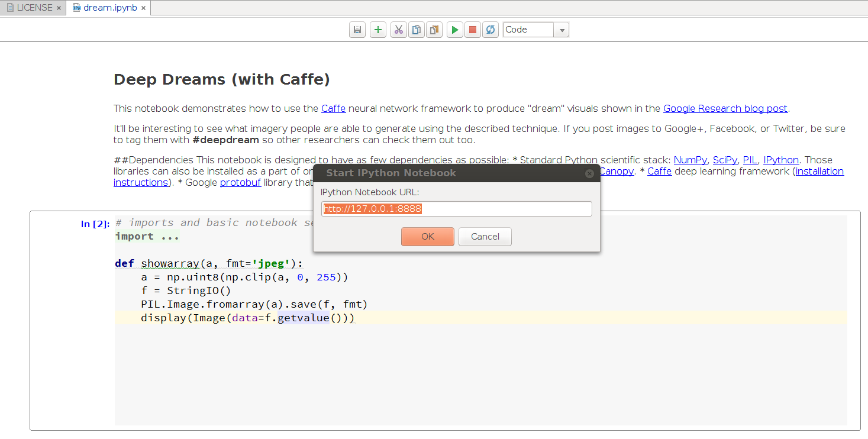Close the dialog using its title bar X

click(589, 173)
